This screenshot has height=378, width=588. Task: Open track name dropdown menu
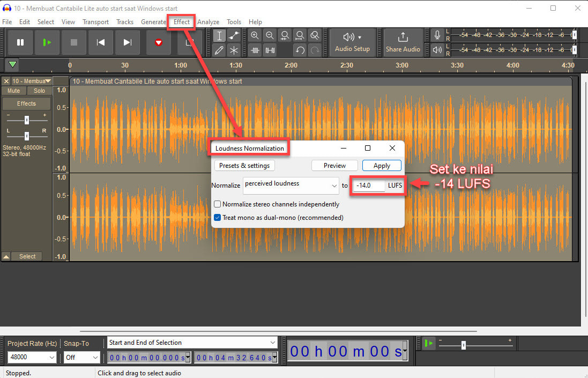(31, 81)
